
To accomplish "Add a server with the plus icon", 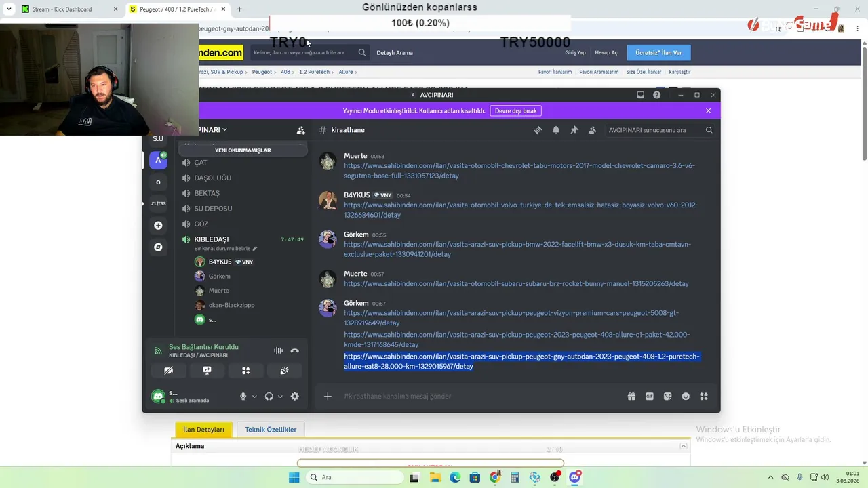I will 158,225.
